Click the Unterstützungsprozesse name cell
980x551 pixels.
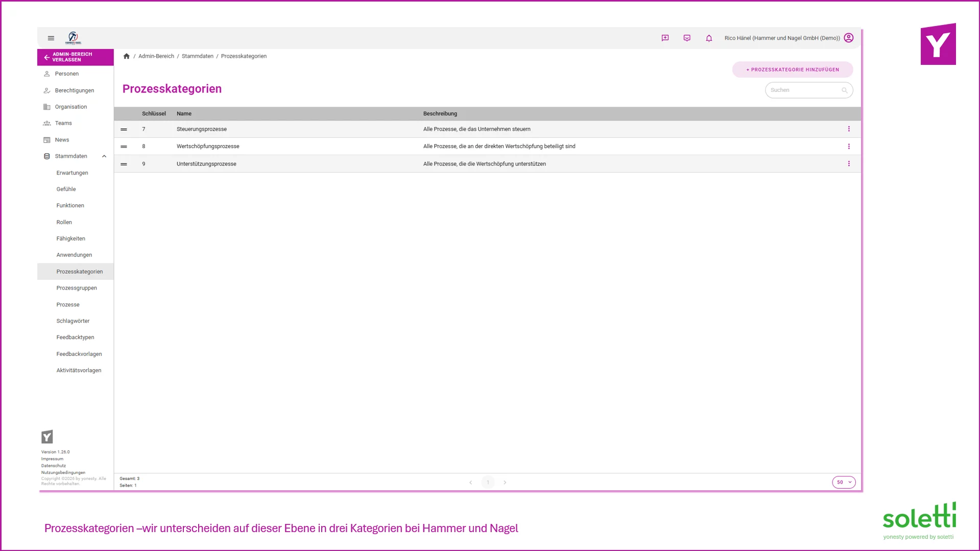[206, 164]
